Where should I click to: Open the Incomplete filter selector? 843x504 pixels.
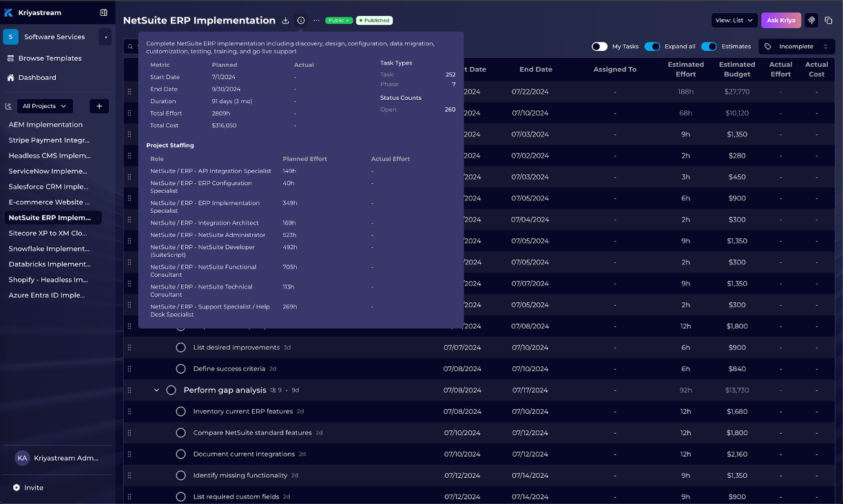tap(796, 46)
